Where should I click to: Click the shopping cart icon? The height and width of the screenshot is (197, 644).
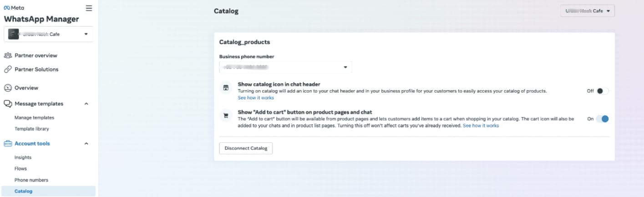(x=225, y=116)
